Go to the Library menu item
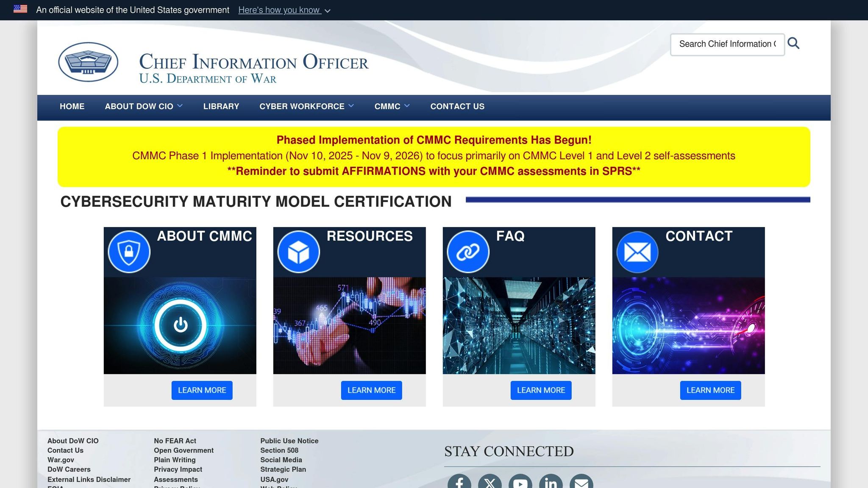 tap(221, 106)
